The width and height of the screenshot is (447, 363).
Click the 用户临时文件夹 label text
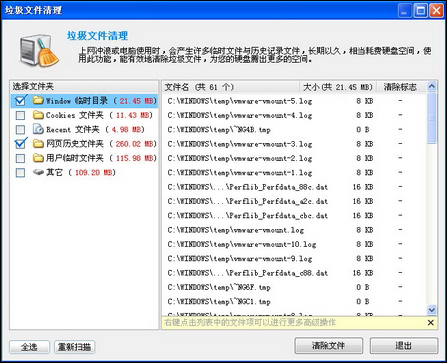(75, 158)
